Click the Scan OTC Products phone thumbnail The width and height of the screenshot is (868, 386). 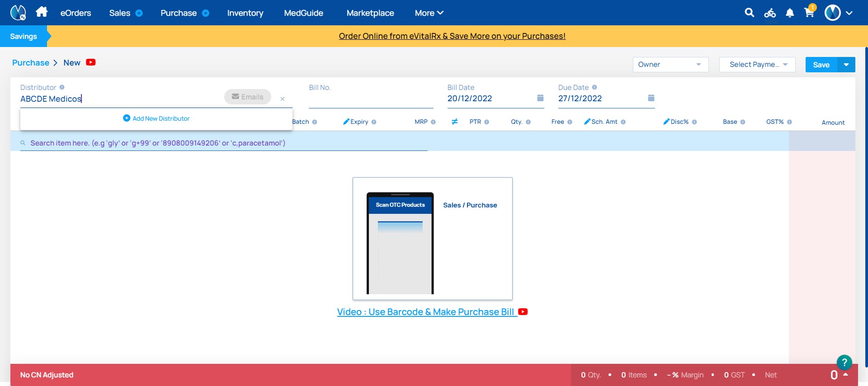(x=400, y=243)
